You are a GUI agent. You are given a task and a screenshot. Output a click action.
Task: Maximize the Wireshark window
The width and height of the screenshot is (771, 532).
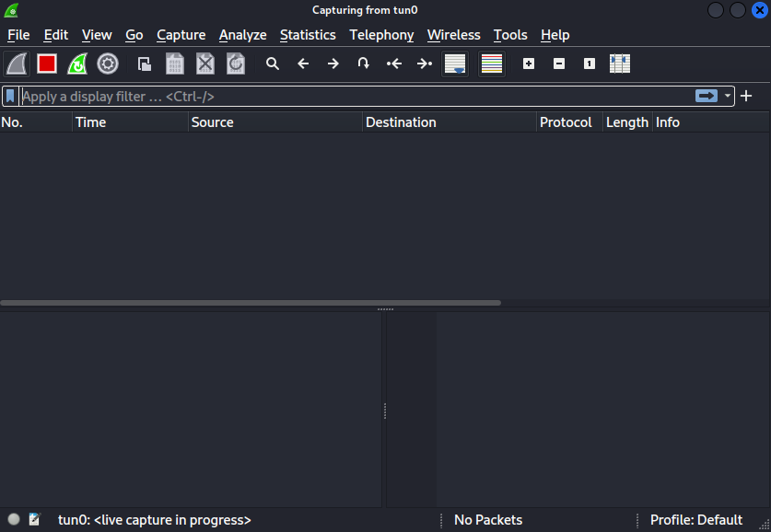(x=738, y=10)
